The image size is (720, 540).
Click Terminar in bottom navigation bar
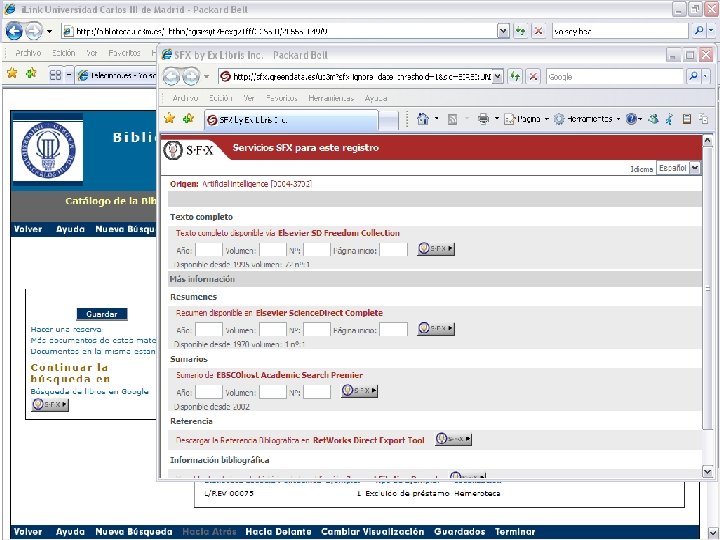click(x=515, y=532)
